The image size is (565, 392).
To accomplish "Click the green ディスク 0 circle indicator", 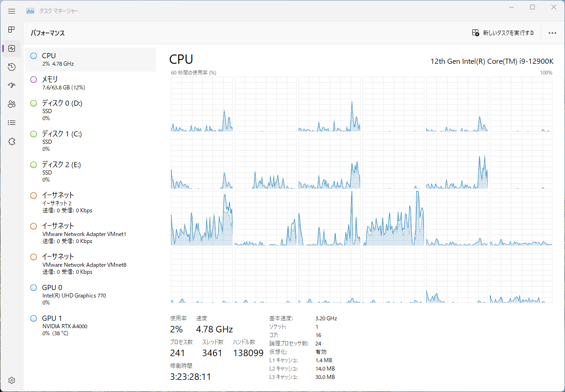I will coord(34,103).
